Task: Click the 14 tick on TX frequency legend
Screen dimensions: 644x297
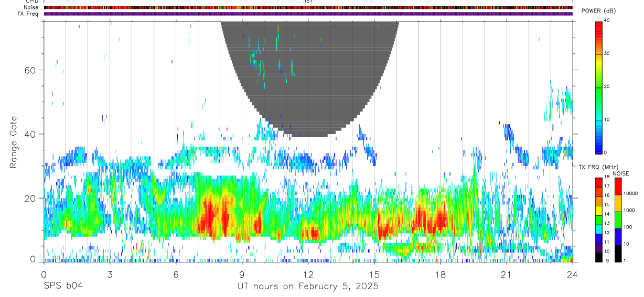Action: tap(607, 214)
